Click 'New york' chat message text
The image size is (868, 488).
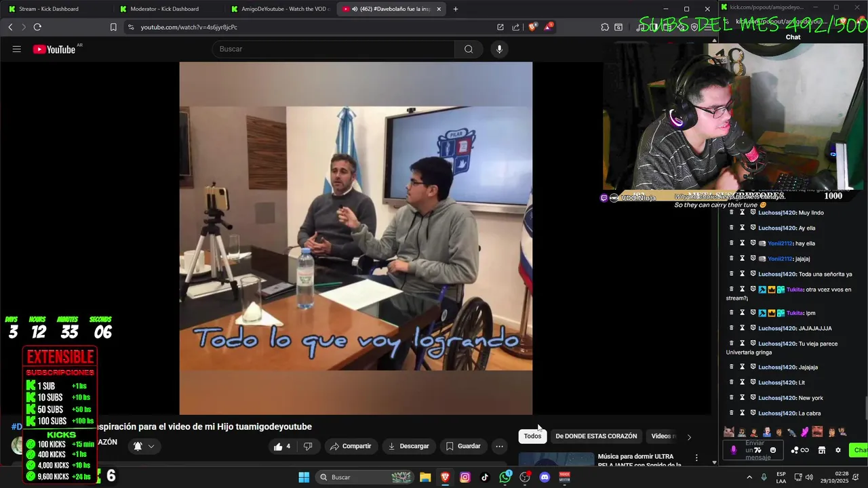811,398
